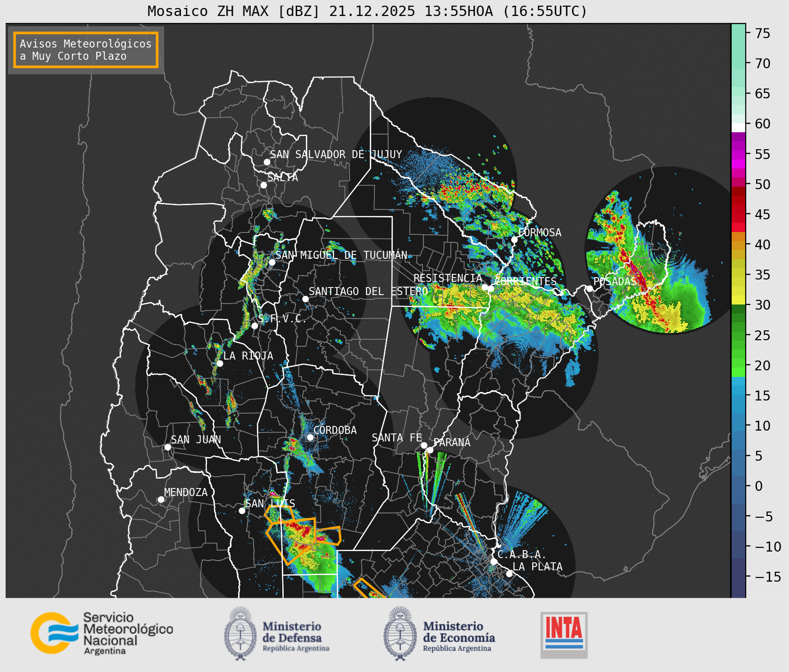
Task: Click the Ministerio de Economía logo
Action: pos(439,633)
